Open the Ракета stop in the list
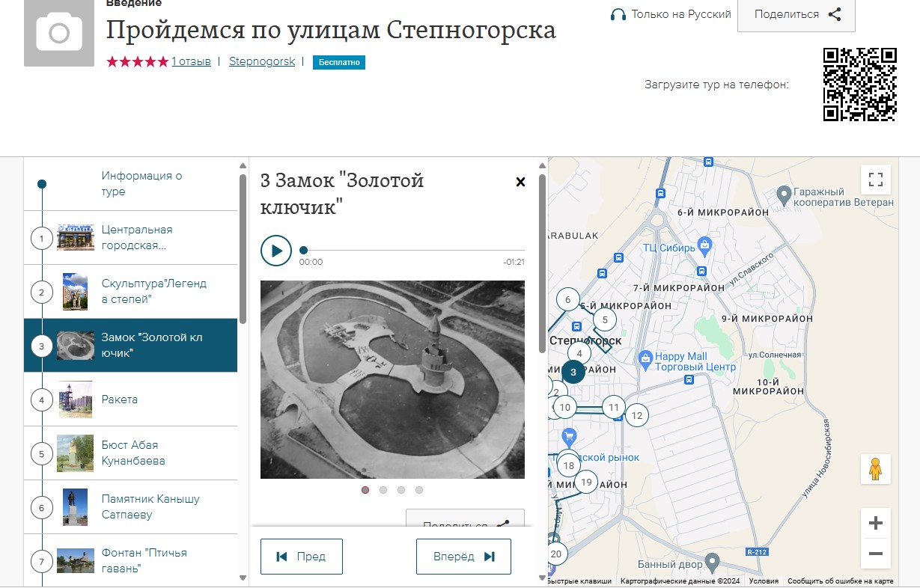Screen dimensions: 920x588 pyautogui.click(x=120, y=399)
